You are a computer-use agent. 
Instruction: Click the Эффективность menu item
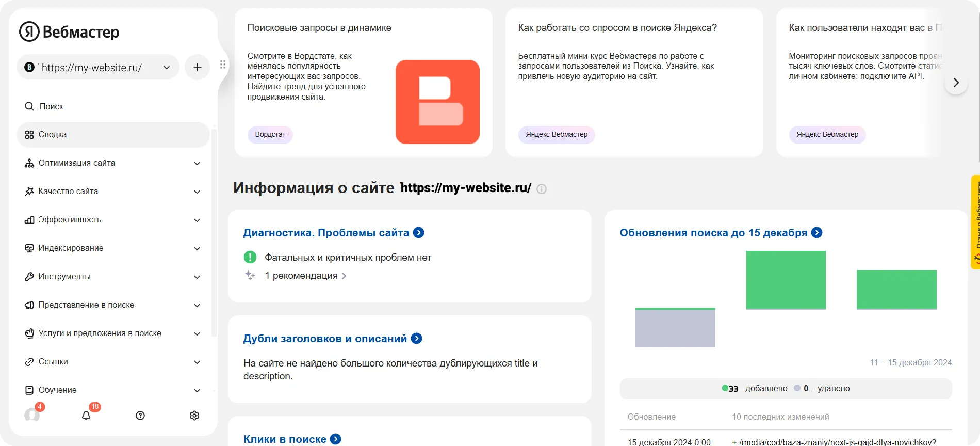pos(70,220)
